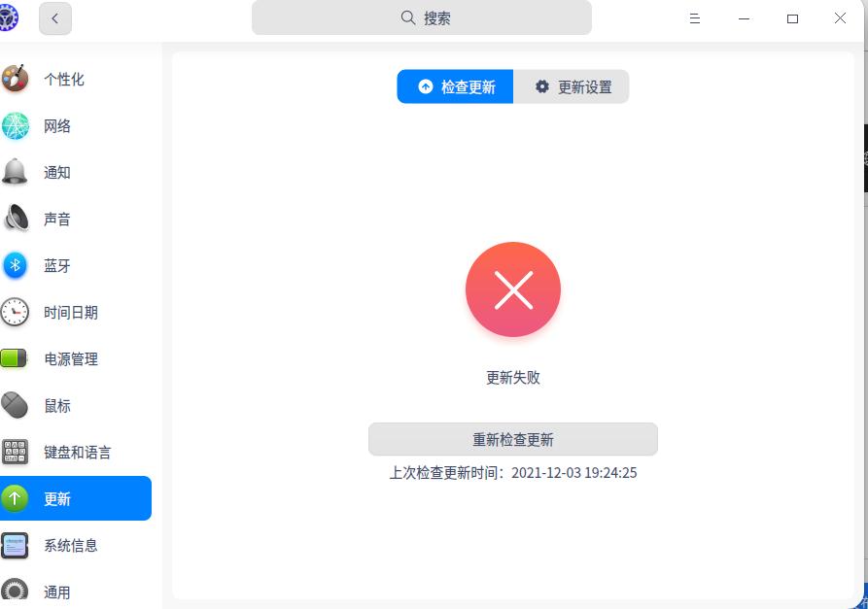
Task: Click the 鼠标 (Mouse) settings icon
Action: 16,405
